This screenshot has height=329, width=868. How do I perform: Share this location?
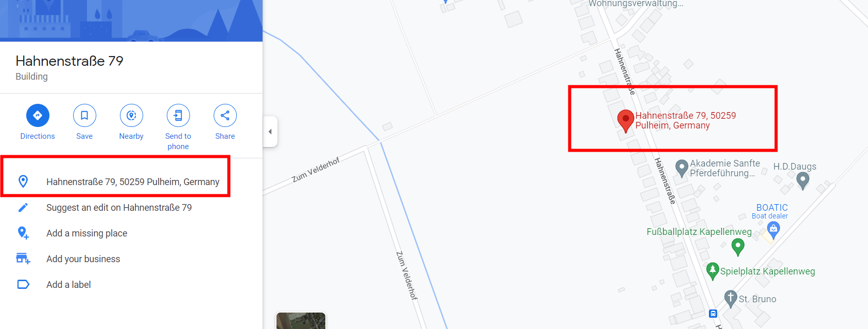pyautogui.click(x=225, y=116)
